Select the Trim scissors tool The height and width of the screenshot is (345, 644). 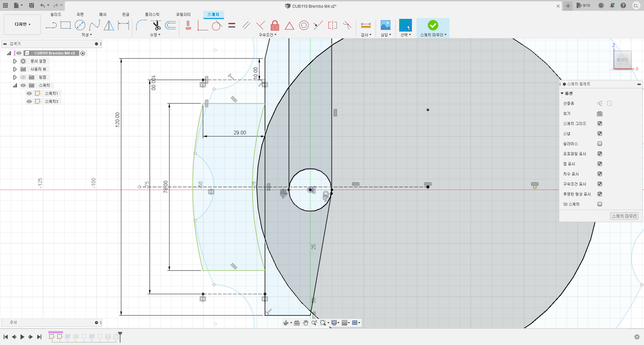[157, 25]
